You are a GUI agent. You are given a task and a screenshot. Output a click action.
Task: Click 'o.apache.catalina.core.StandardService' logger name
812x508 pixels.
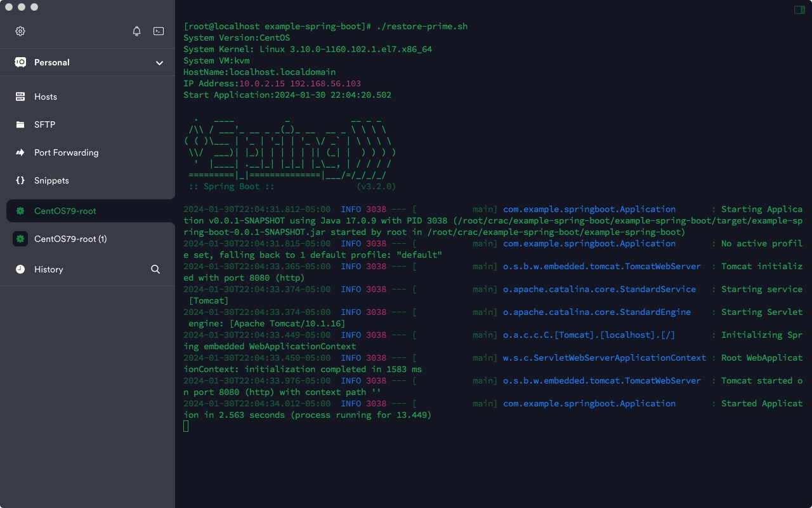(x=599, y=289)
